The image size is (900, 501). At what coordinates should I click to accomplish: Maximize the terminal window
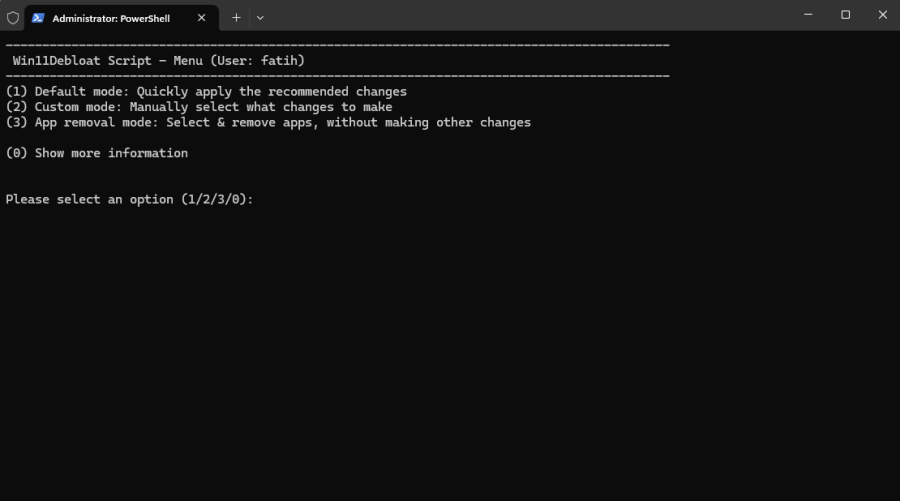coord(845,15)
